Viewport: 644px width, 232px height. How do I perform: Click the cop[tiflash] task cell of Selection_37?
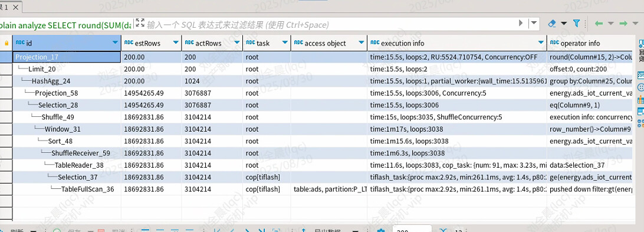tap(267, 177)
